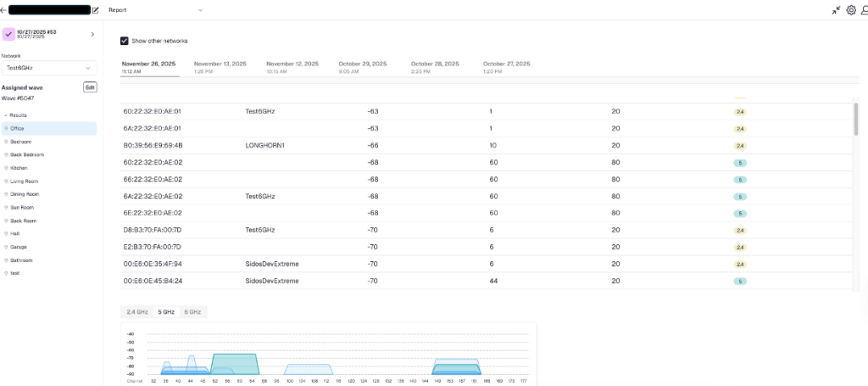868x386 pixels.
Task: Open the user profile icon
Action: click(x=864, y=10)
